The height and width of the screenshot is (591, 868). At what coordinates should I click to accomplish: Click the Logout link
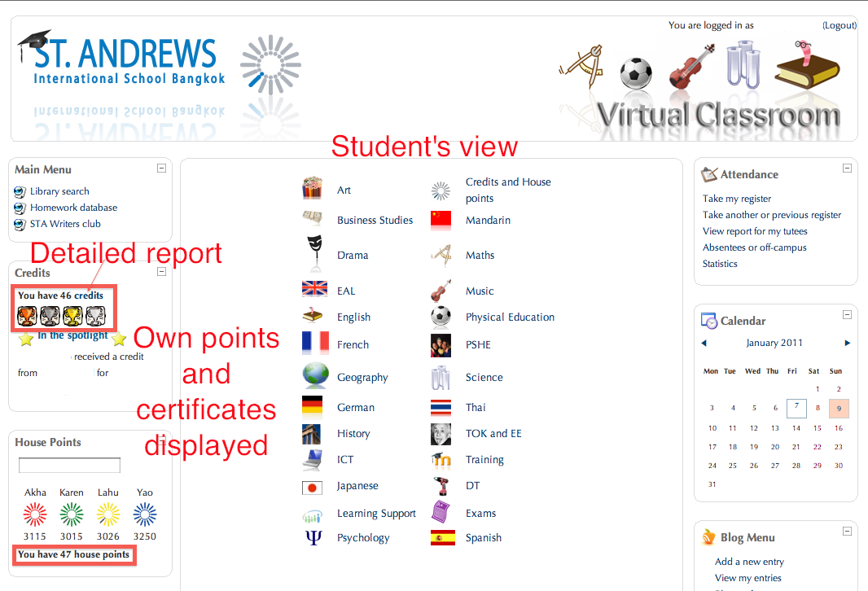point(839,25)
